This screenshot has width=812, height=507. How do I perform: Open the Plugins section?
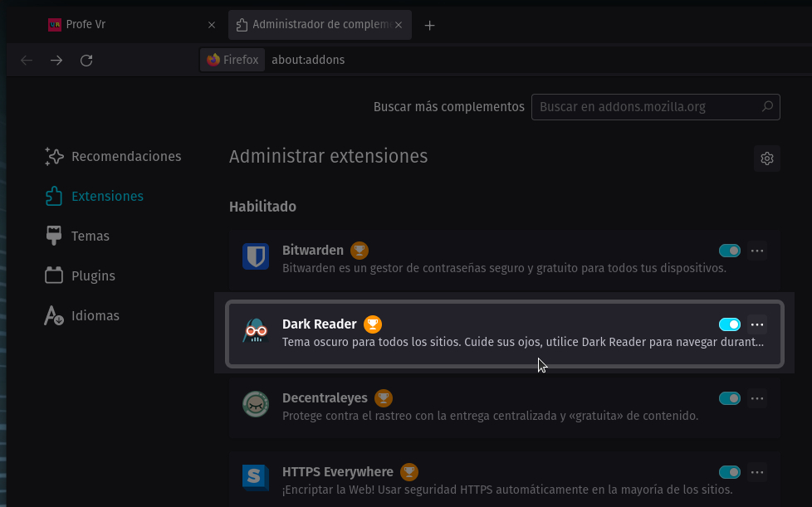(91, 275)
